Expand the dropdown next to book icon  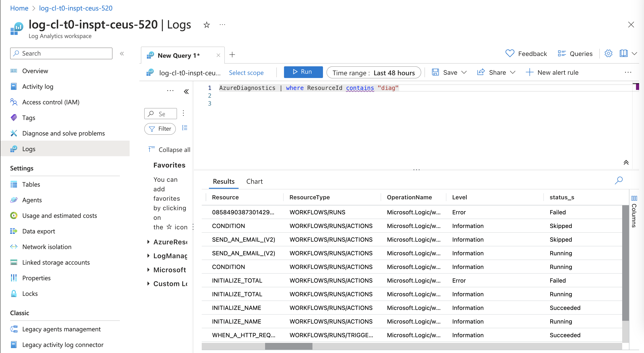click(634, 54)
